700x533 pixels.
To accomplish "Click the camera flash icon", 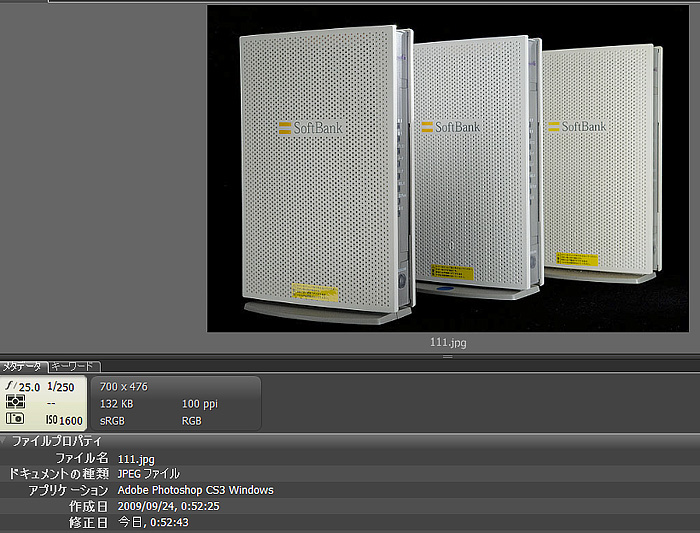I will [x=15, y=419].
